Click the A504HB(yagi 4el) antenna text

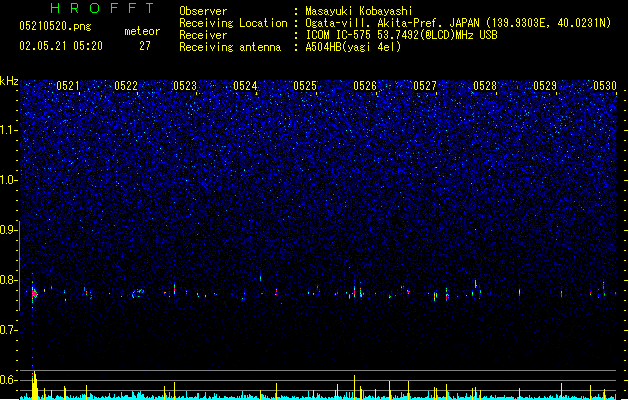[353, 47]
